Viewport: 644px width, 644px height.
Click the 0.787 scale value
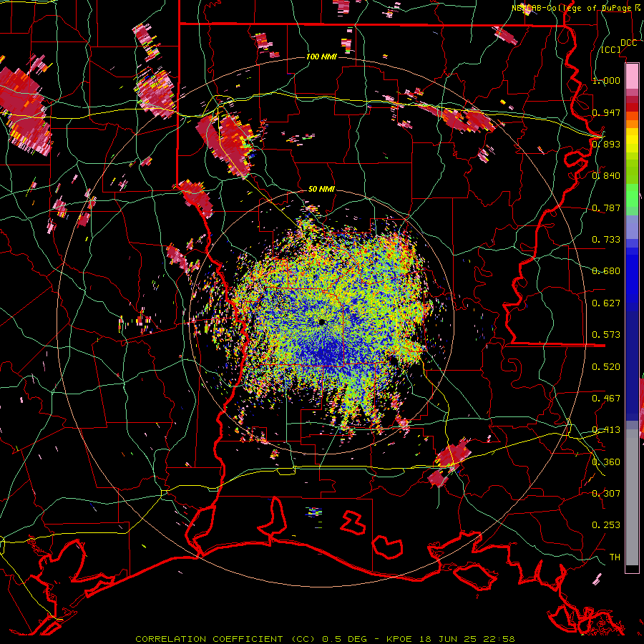[606, 208]
